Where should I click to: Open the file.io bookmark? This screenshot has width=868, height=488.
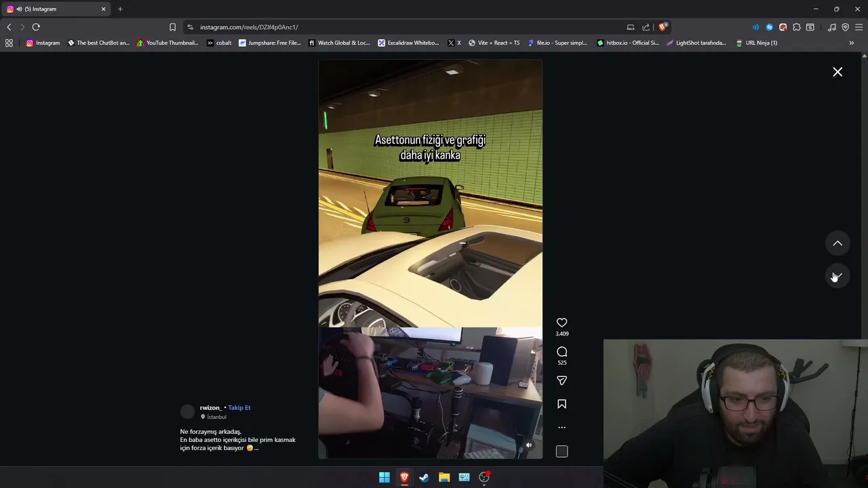(x=557, y=43)
